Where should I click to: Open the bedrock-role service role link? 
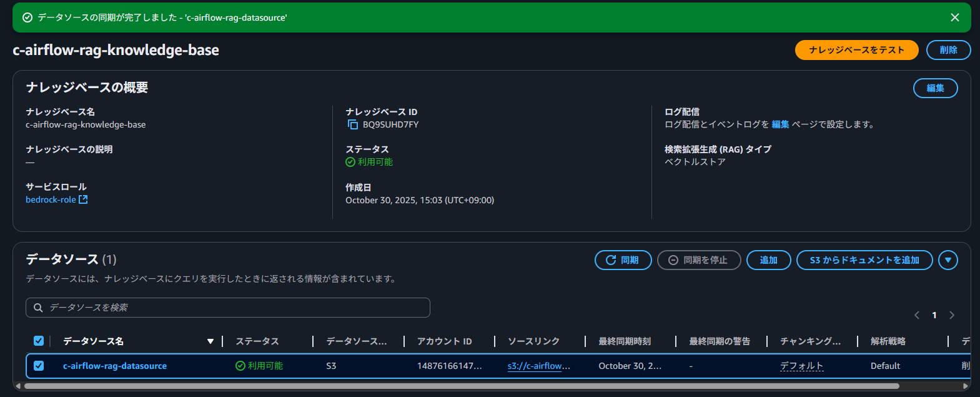(x=51, y=199)
